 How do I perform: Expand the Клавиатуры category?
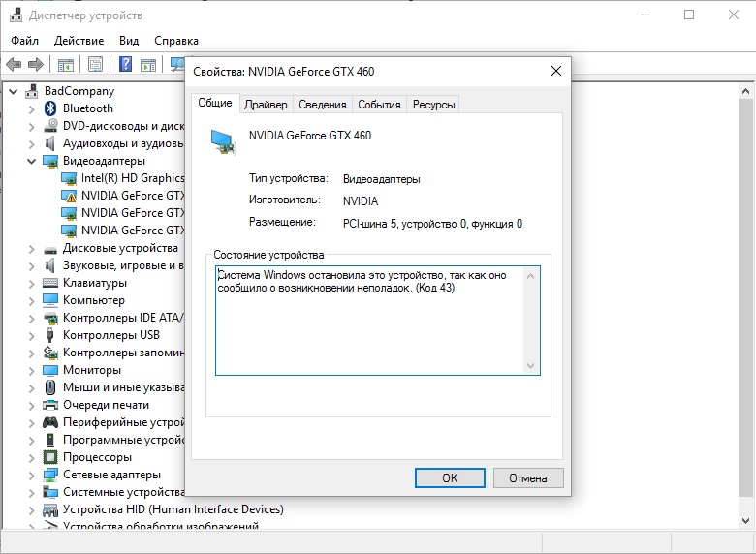tap(32, 283)
